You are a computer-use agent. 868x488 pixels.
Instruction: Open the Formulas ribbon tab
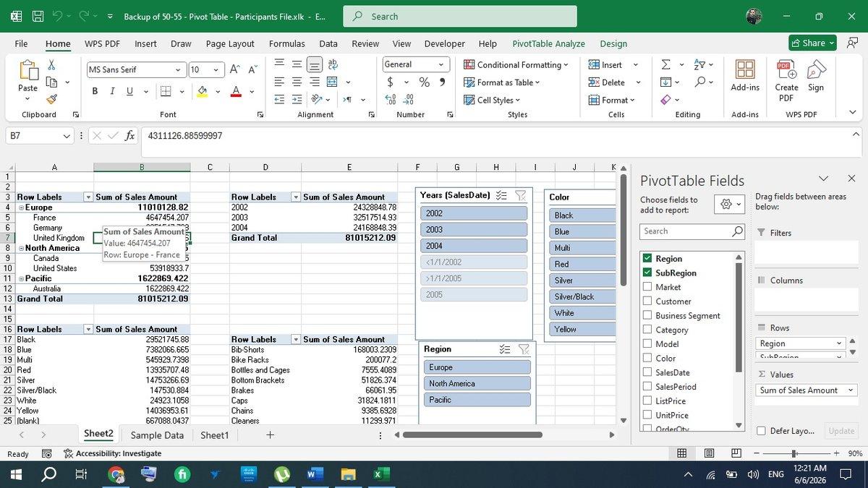pos(286,43)
